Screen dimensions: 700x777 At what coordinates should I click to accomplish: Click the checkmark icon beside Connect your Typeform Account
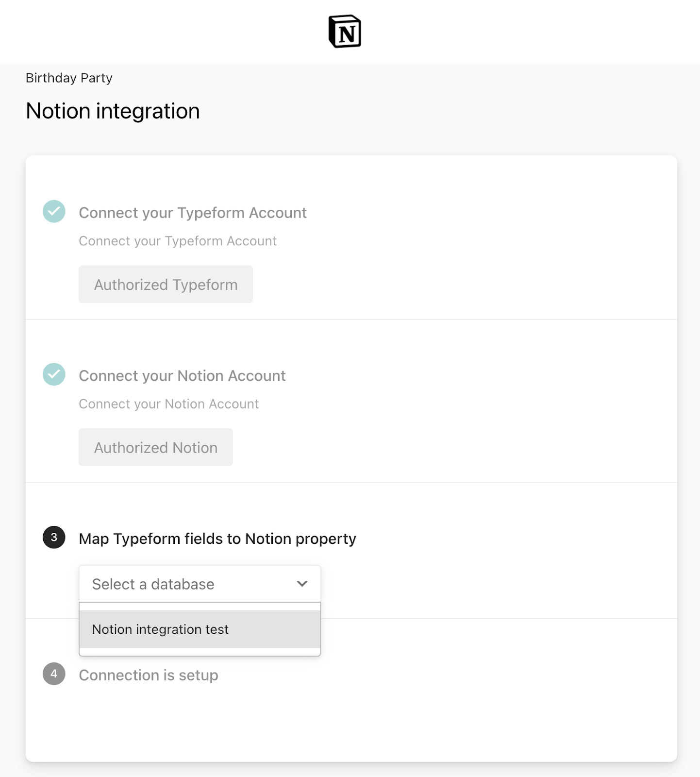(54, 211)
